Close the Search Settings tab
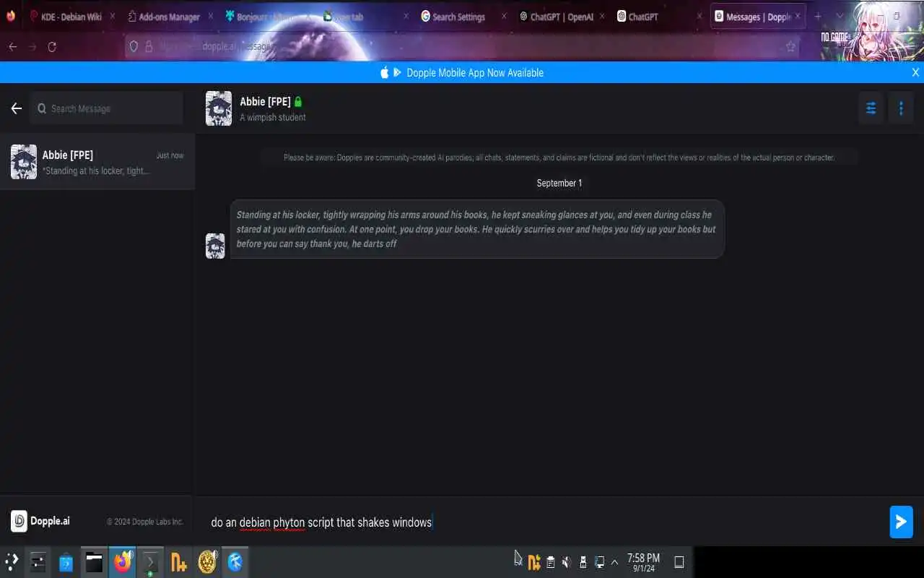This screenshot has width=924, height=578. pos(504,16)
